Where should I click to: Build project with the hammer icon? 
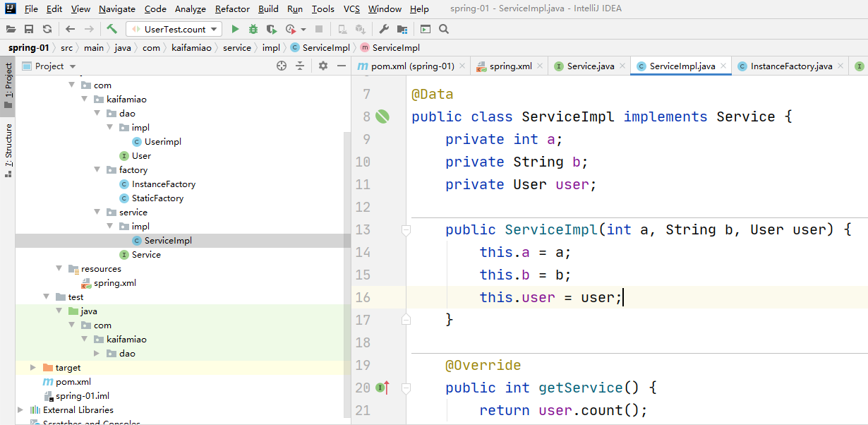pyautogui.click(x=112, y=29)
